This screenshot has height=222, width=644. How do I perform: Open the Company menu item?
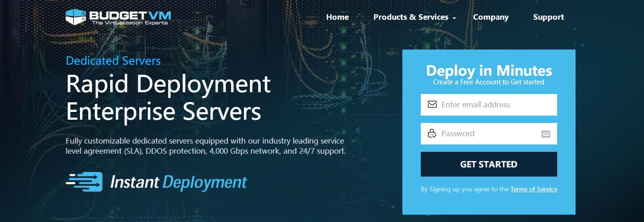[491, 17]
